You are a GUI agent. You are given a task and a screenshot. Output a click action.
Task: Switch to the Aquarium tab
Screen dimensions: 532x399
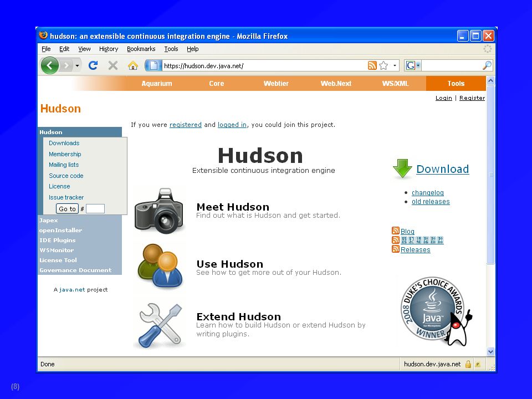[157, 84]
